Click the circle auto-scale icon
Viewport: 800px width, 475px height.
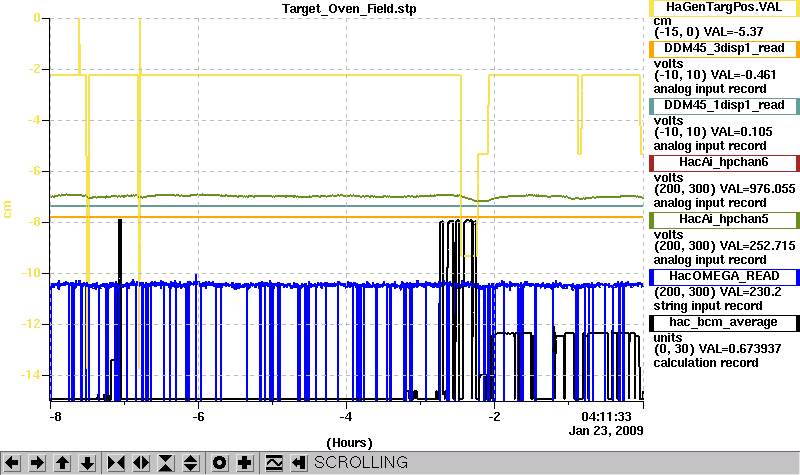click(219, 463)
